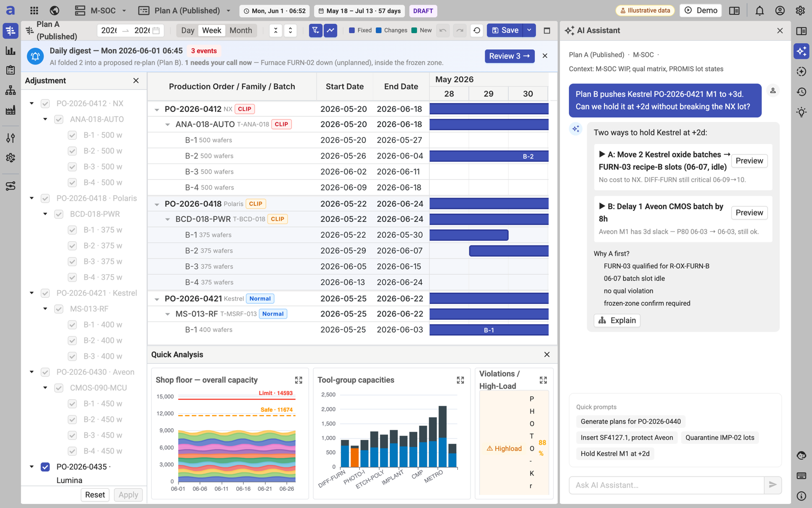This screenshot has width=812, height=508.
Task: Click the New legend color swatch
Action: click(414, 30)
